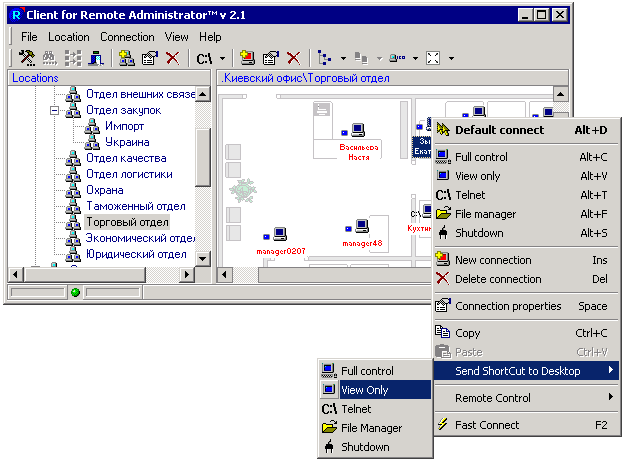This screenshot has width=623, height=460.
Task: Click Locations tree scroll down arrow
Action: pos(203,259)
